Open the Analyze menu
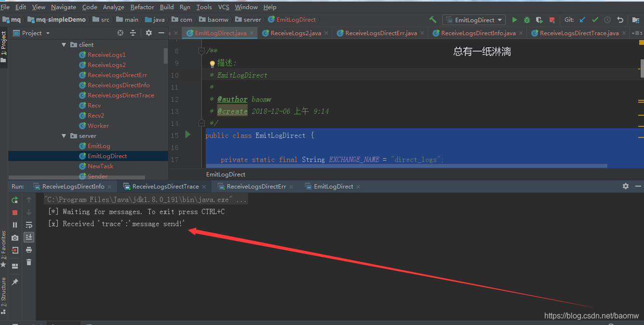 pos(114,7)
